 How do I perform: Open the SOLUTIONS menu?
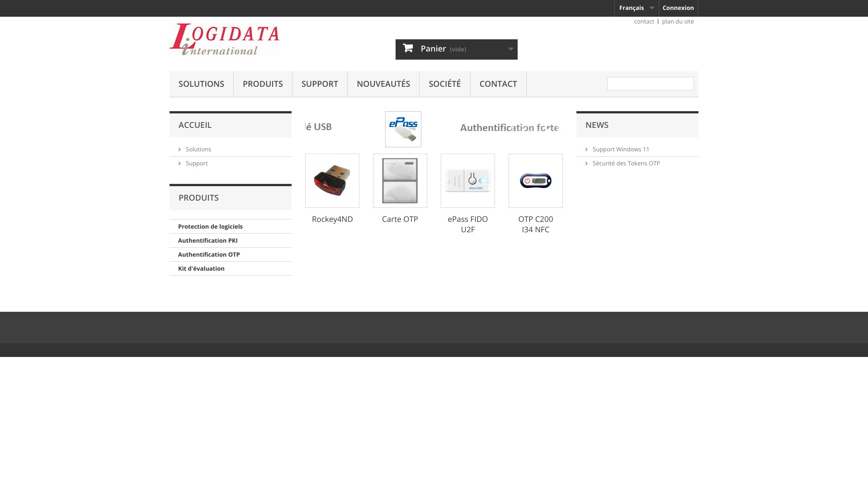(x=201, y=84)
